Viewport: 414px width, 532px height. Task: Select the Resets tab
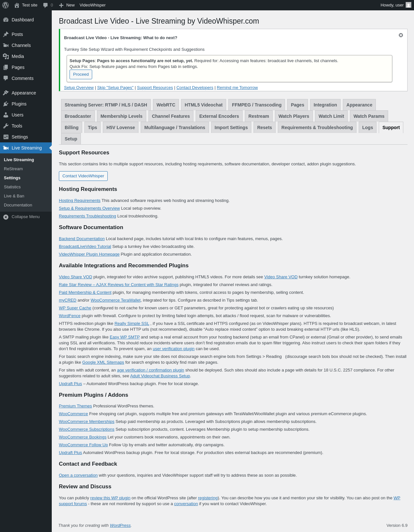[x=265, y=127]
